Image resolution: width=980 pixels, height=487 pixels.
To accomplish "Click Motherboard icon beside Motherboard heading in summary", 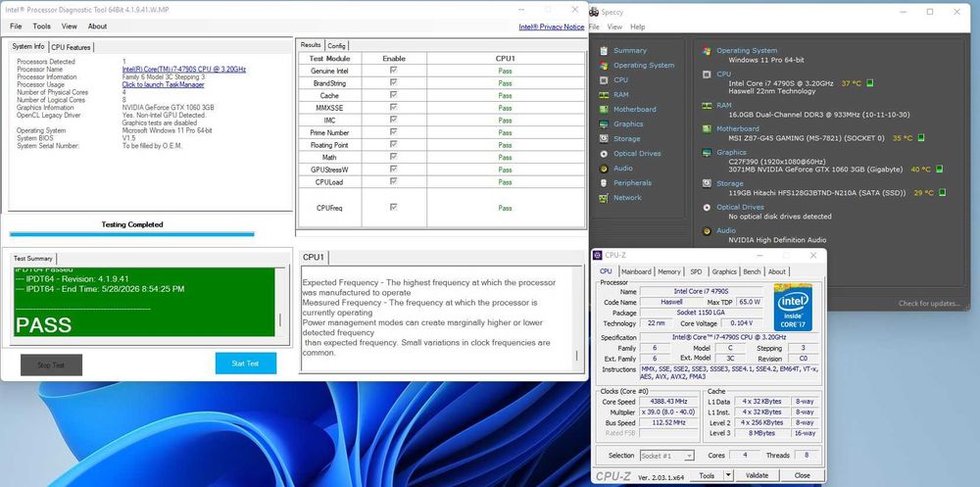I will click(707, 128).
